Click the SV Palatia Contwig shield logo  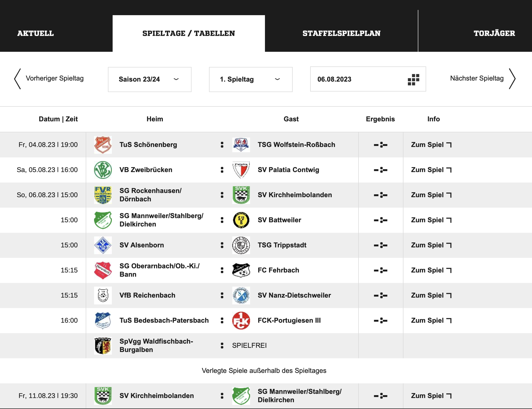click(x=241, y=170)
